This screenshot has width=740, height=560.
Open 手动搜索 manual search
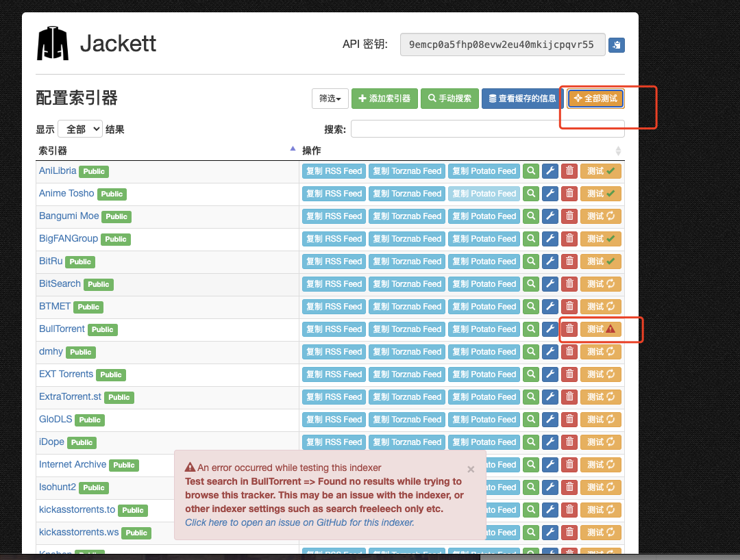[449, 99]
